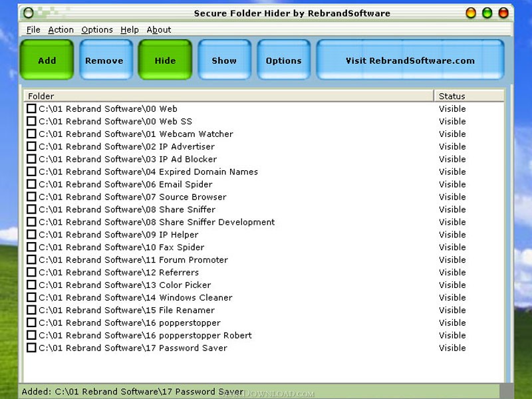Image resolution: width=532 pixels, height=399 pixels.
Task: Tick the 15 File Renamer checkbox
Action: pos(31,310)
